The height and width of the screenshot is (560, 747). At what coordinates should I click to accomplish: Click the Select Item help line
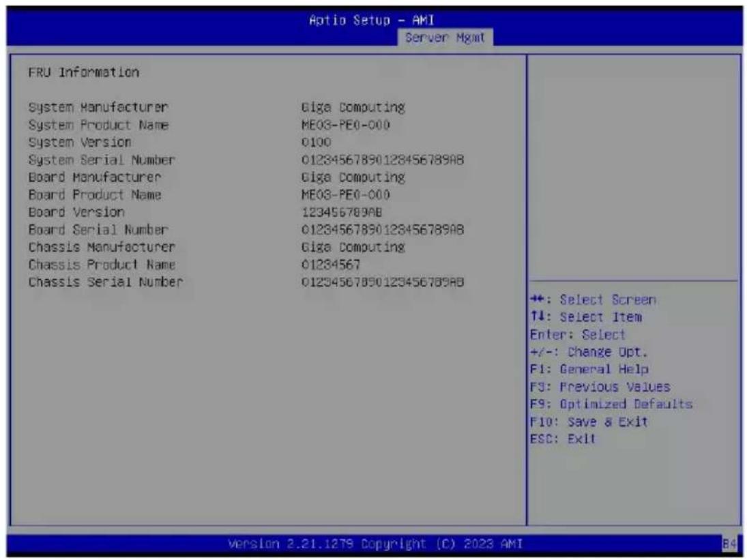pos(586,316)
